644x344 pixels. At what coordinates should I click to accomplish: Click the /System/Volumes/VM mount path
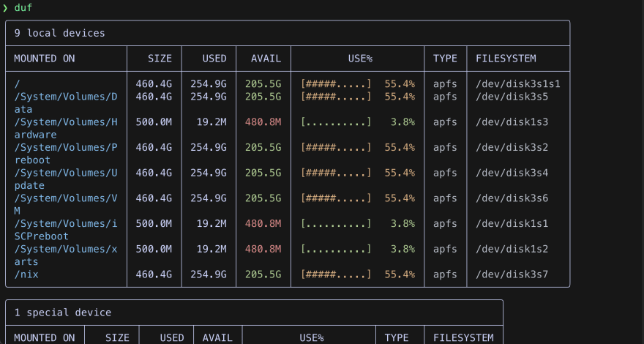pyautogui.click(x=66, y=205)
